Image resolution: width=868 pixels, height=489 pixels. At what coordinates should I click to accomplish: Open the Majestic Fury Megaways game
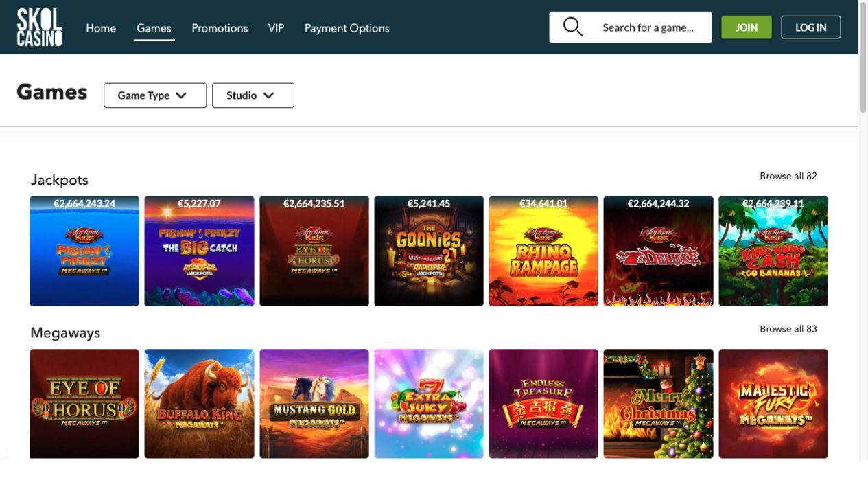tap(773, 404)
